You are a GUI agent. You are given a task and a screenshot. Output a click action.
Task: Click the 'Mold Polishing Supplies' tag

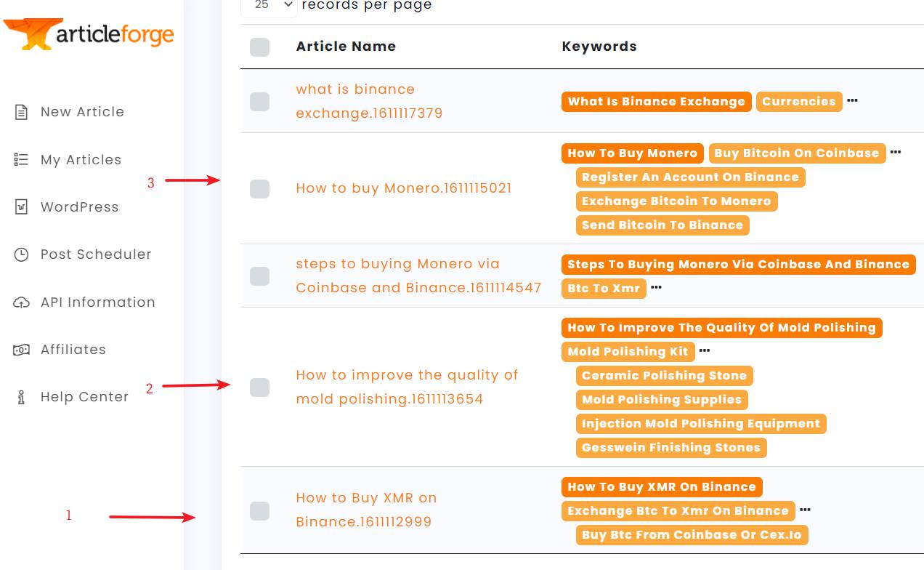coord(662,400)
